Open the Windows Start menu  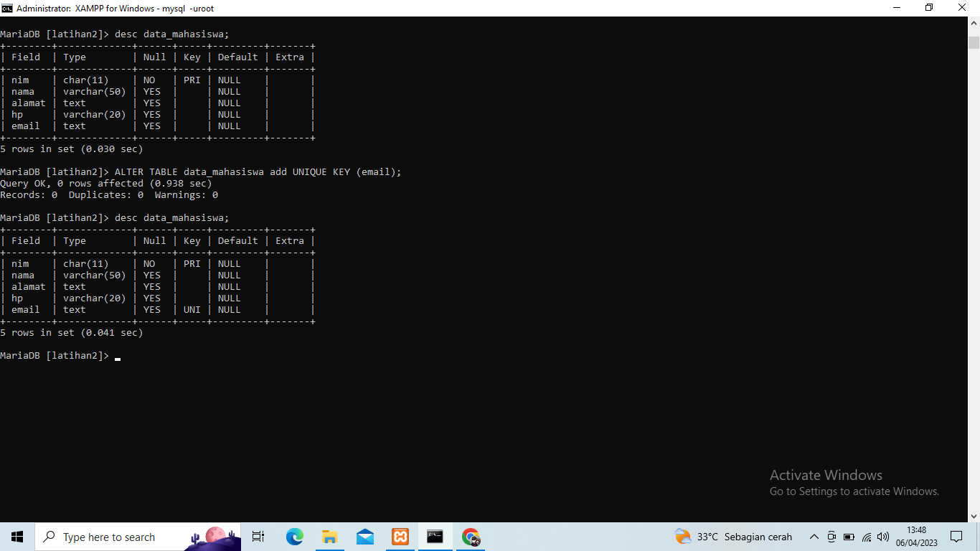click(x=17, y=537)
